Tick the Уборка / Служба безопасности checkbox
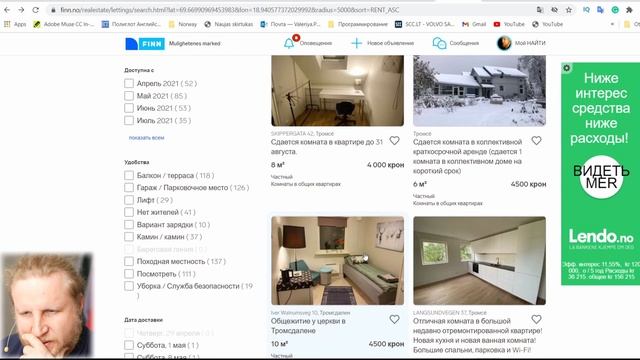640x360 pixels. point(129,286)
